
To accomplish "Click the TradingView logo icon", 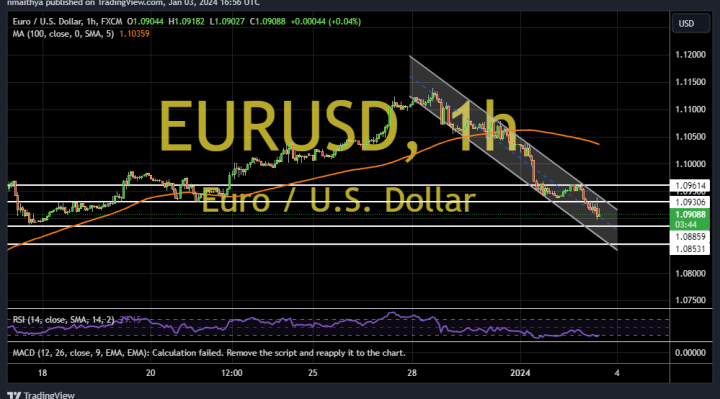I will coord(14,395).
